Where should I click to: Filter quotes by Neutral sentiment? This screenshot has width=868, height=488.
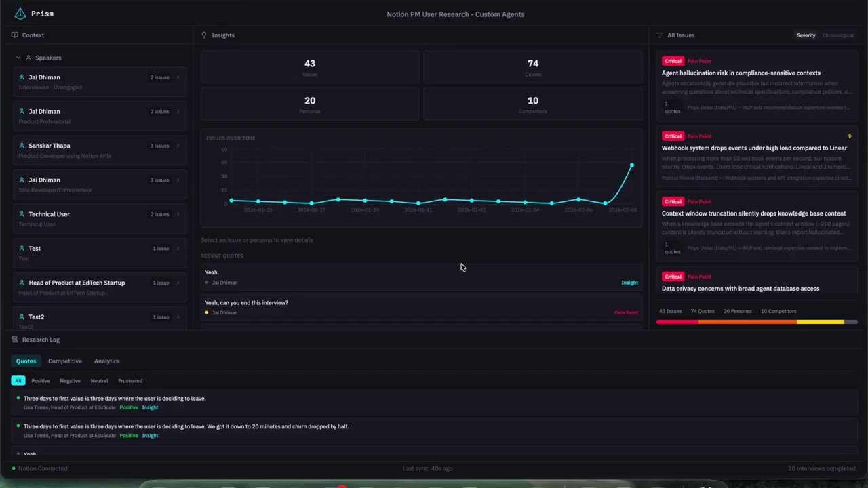coord(99,381)
